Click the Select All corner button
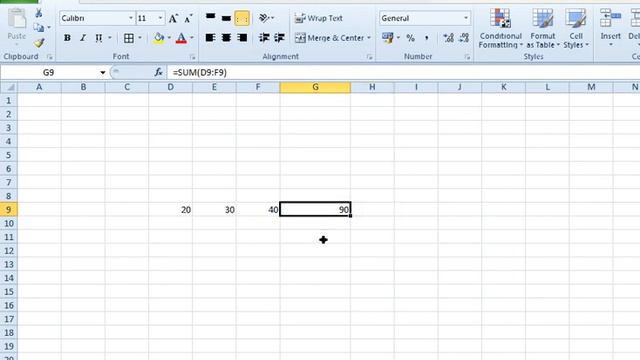Viewport: 640px width, 360px height. point(9,87)
